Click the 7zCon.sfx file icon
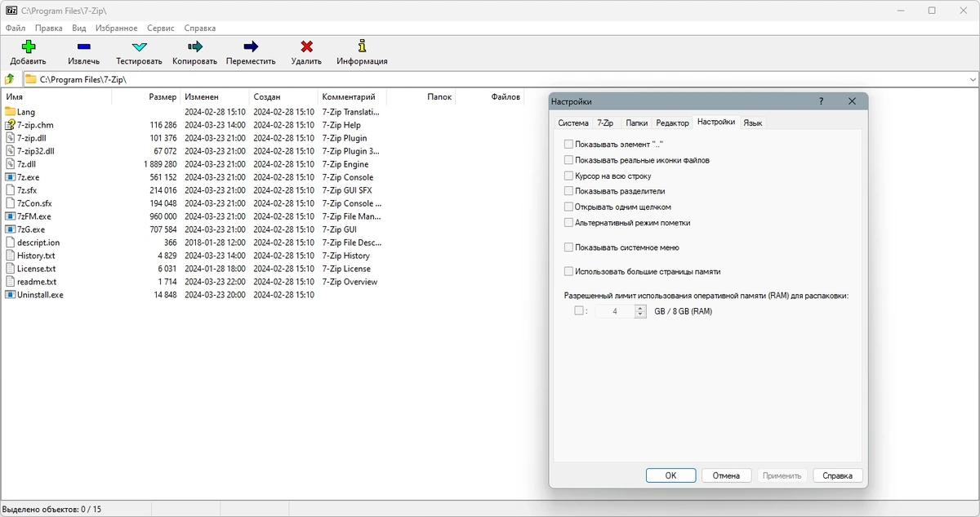The width and height of the screenshot is (980, 517). click(11, 203)
